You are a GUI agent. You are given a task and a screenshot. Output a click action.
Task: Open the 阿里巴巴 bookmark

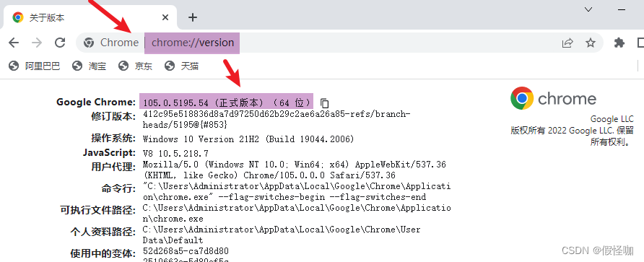click(x=35, y=66)
